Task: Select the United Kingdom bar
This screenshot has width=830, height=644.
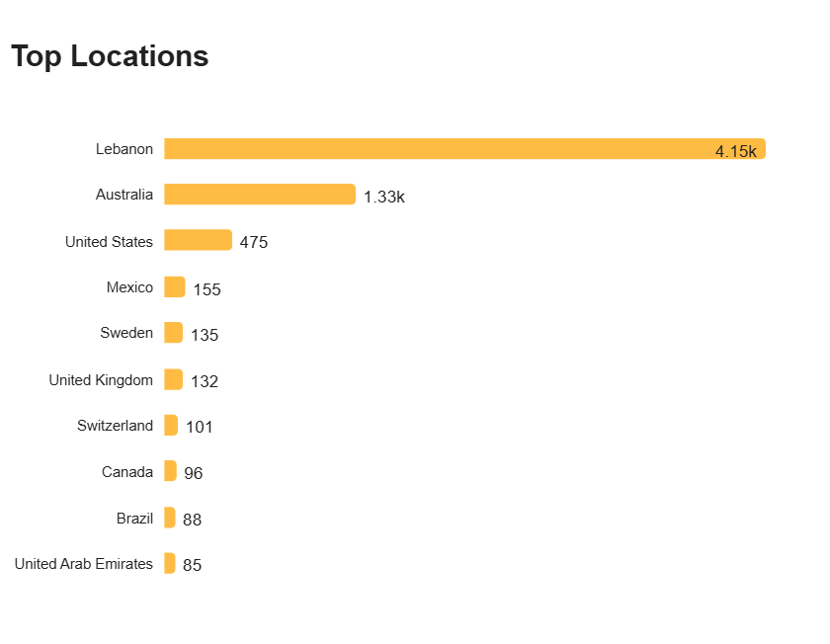Action: tap(174, 379)
